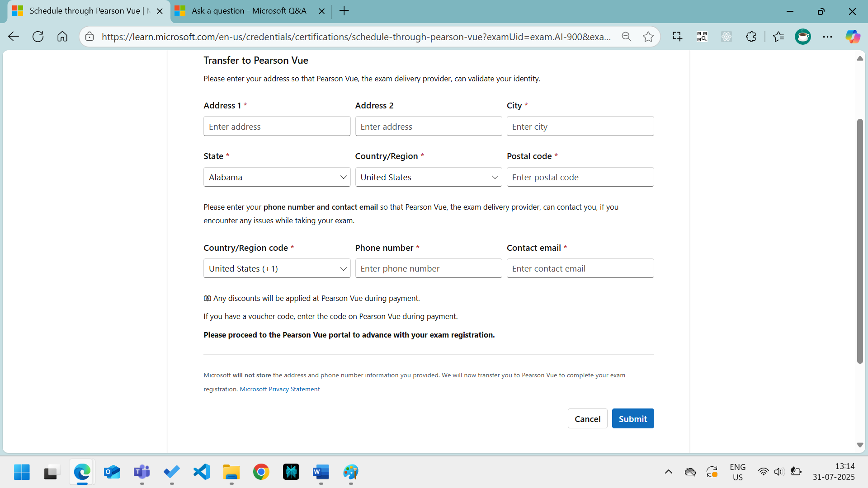Open the browser home page icon

point(62,37)
